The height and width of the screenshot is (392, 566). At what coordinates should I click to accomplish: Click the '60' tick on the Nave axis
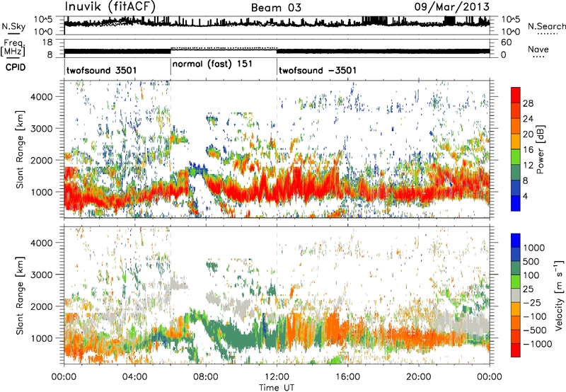pyautogui.click(x=507, y=42)
